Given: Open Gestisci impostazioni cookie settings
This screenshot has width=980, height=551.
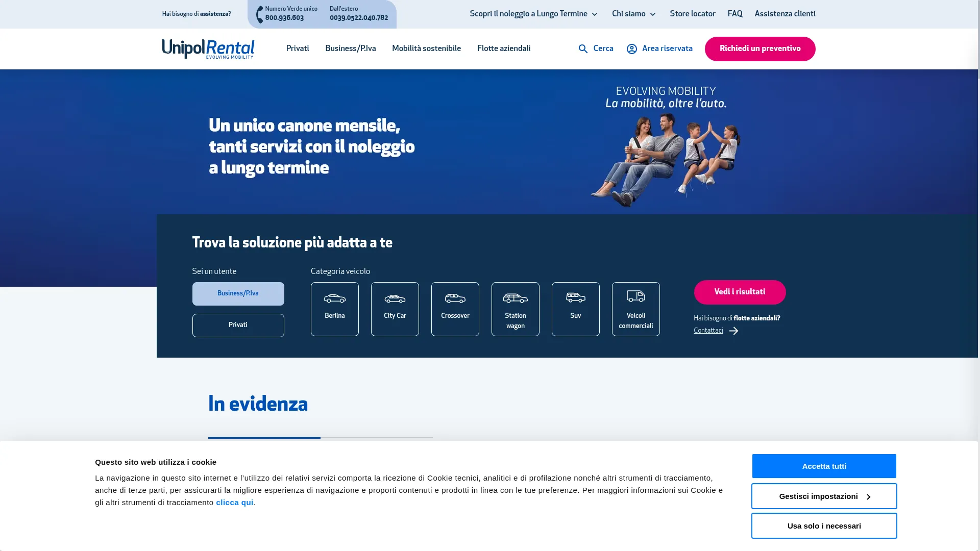Looking at the screenshot, I should click(824, 496).
